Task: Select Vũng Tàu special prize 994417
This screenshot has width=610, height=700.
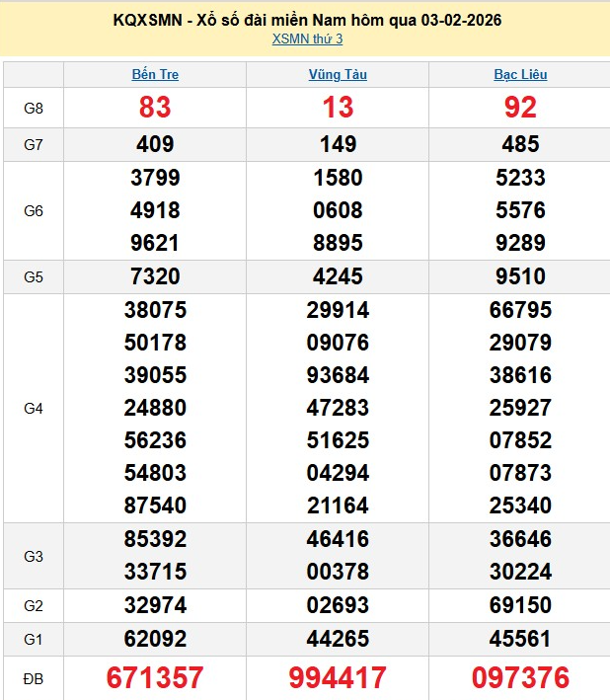Action: (x=338, y=677)
